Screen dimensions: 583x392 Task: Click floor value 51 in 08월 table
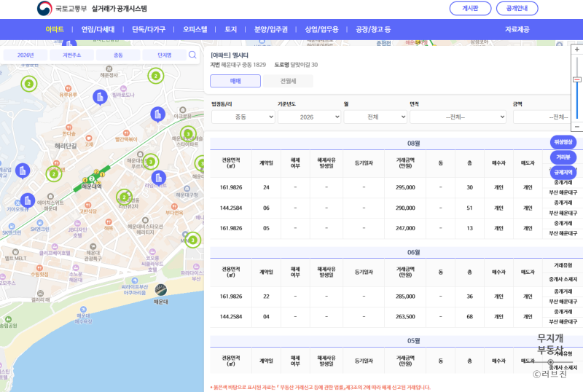tap(469, 208)
